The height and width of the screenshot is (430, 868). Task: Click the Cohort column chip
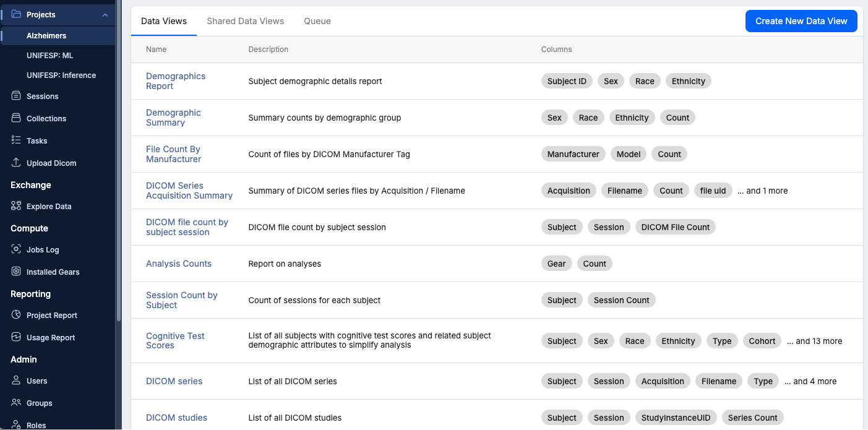[x=762, y=341]
